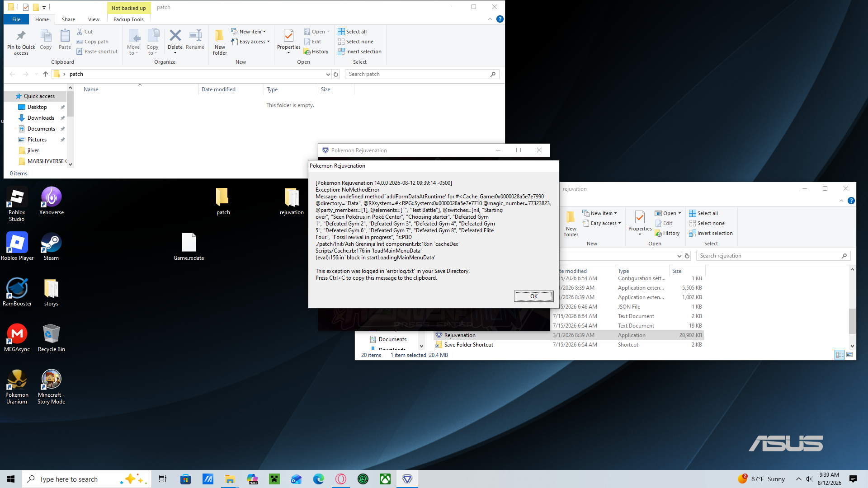Refresh the patch folder address bar
The height and width of the screenshot is (488, 868).
point(336,74)
